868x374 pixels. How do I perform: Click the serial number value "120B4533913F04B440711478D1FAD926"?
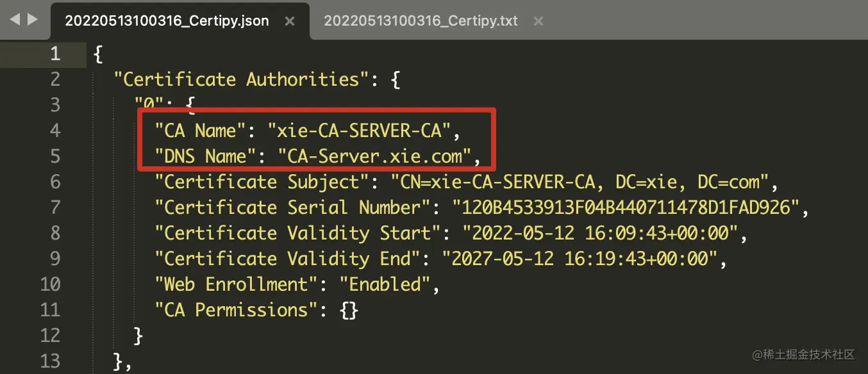(x=626, y=207)
